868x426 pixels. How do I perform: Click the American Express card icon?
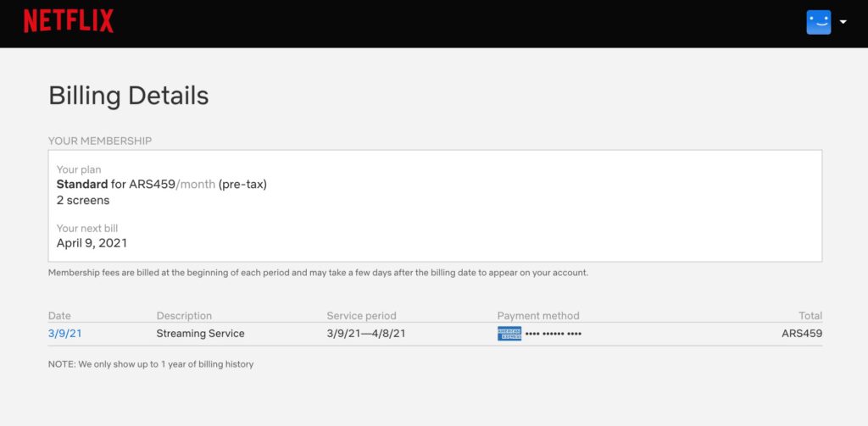509,334
